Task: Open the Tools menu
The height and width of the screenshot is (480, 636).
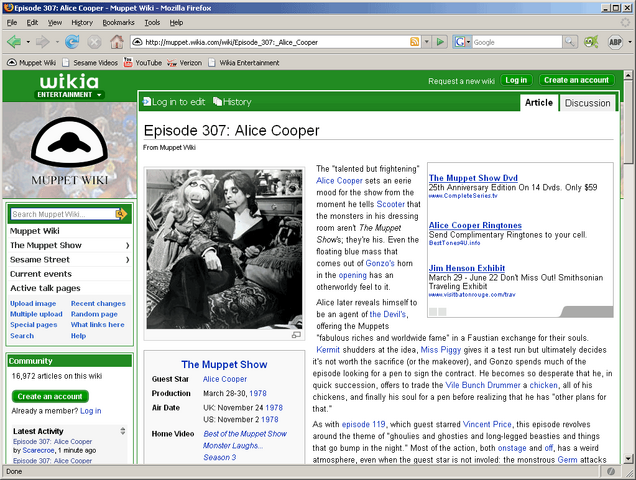Action: pyautogui.click(x=152, y=23)
